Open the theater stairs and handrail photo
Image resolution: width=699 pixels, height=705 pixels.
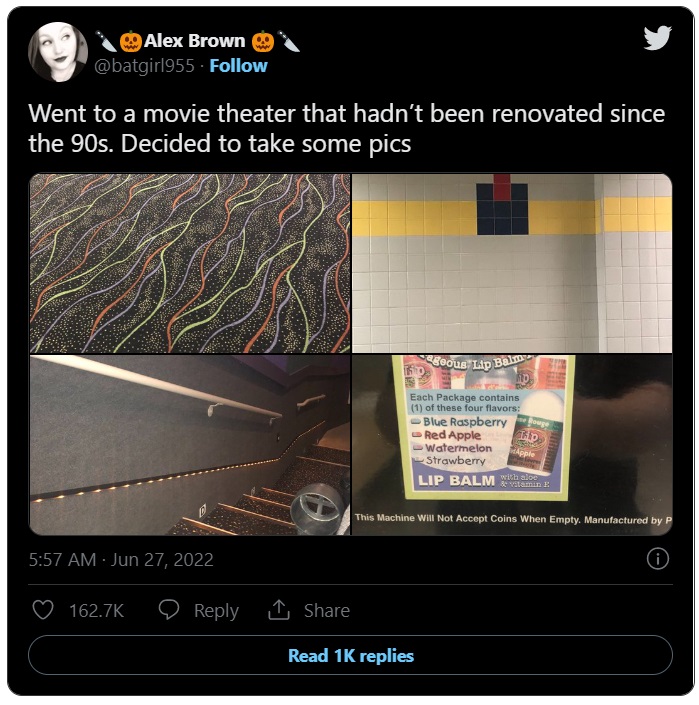click(x=190, y=445)
